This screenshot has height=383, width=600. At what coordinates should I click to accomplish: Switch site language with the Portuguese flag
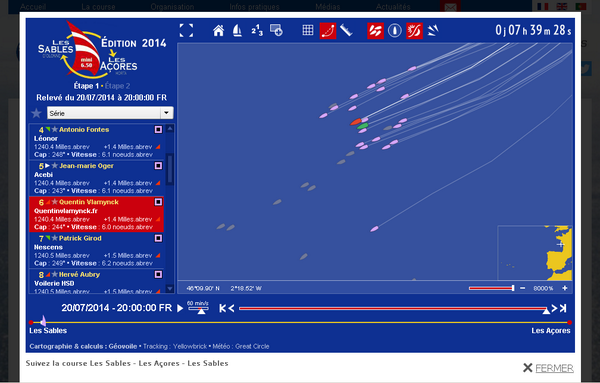point(580,6)
